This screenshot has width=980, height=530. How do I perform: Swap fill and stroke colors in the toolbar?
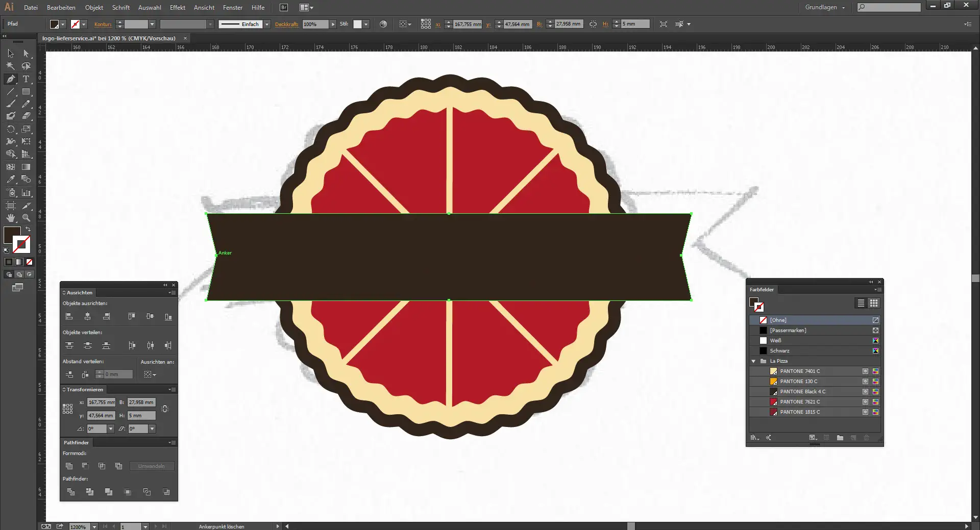coord(29,229)
